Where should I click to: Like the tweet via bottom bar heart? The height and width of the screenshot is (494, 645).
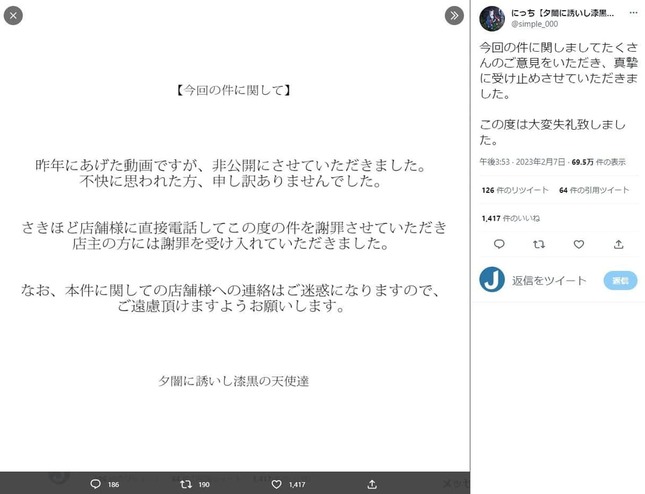coord(281,484)
